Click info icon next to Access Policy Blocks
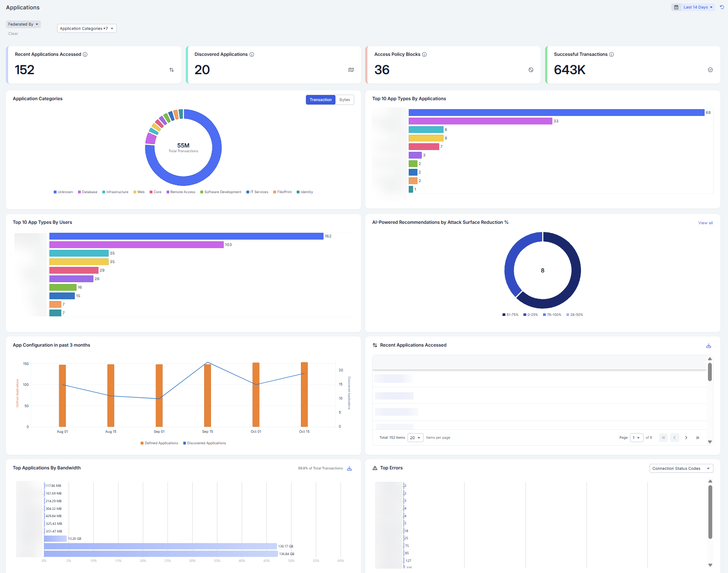Screen dimensions: 728x573 tap(425, 55)
